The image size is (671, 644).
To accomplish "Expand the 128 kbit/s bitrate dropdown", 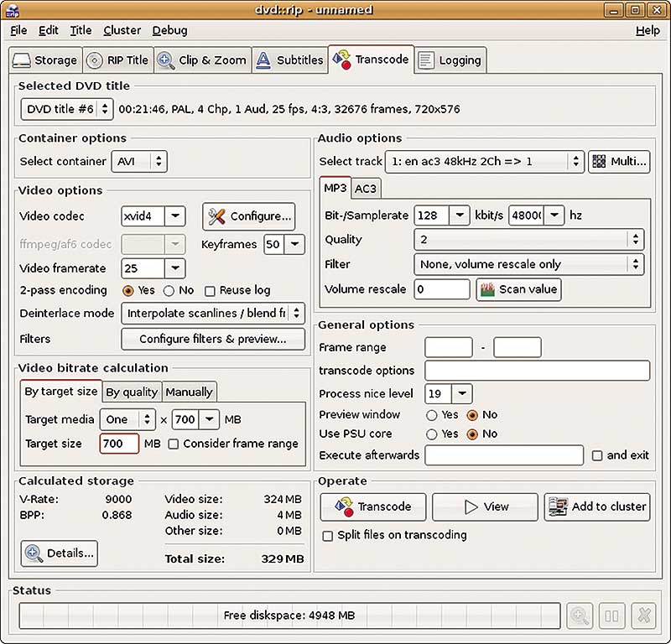I will point(460,216).
